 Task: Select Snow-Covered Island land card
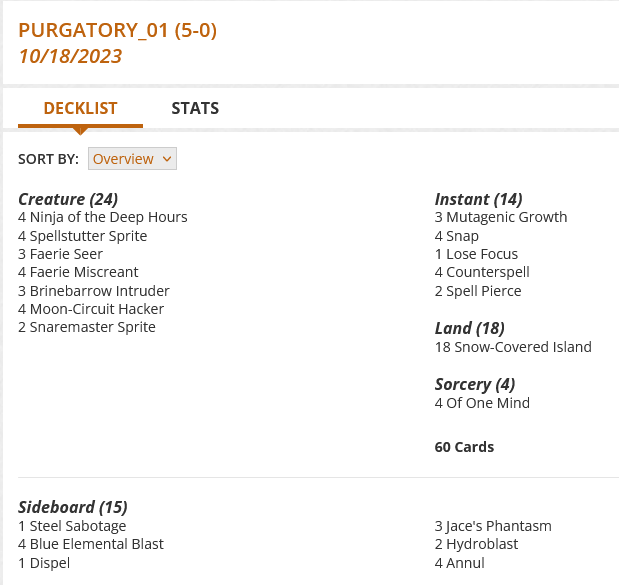[x=519, y=347]
